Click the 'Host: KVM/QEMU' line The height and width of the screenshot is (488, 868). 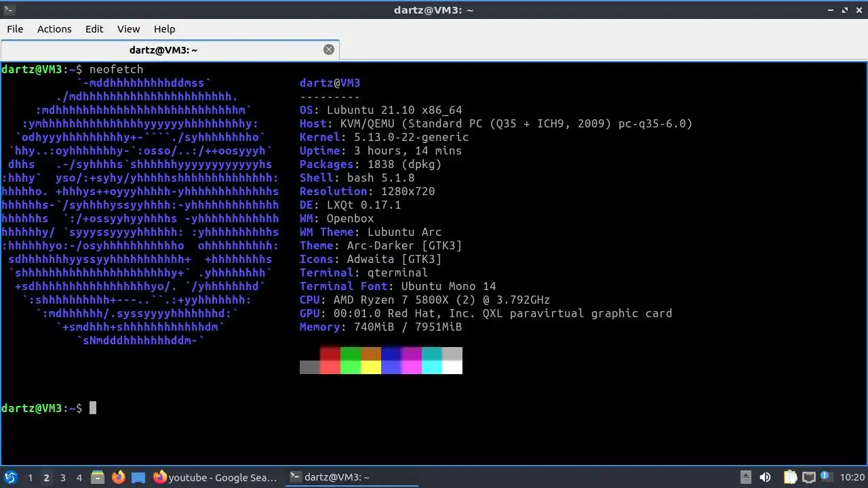(496, 123)
